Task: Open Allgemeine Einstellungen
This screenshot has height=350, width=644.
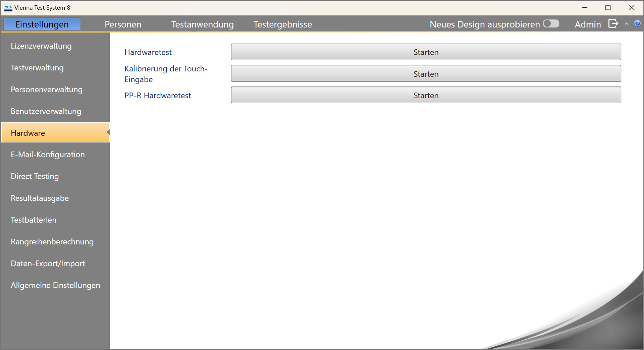Action: pyautogui.click(x=55, y=285)
